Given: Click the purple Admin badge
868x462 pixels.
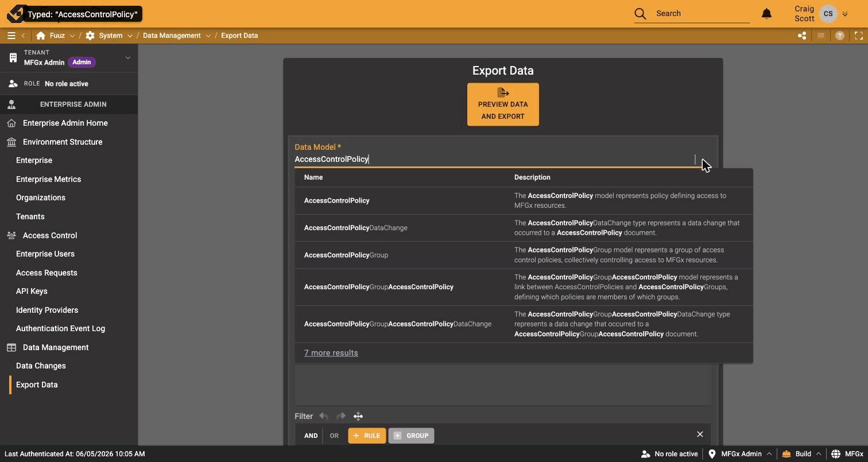Looking at the screenshot, I should [x=82, y=62].
